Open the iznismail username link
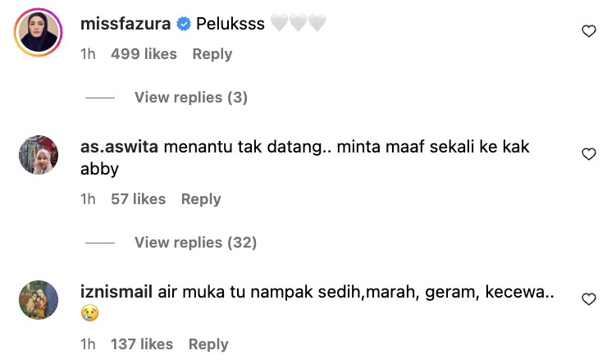The width and height of the screenshot is (607, 364). 117,293
